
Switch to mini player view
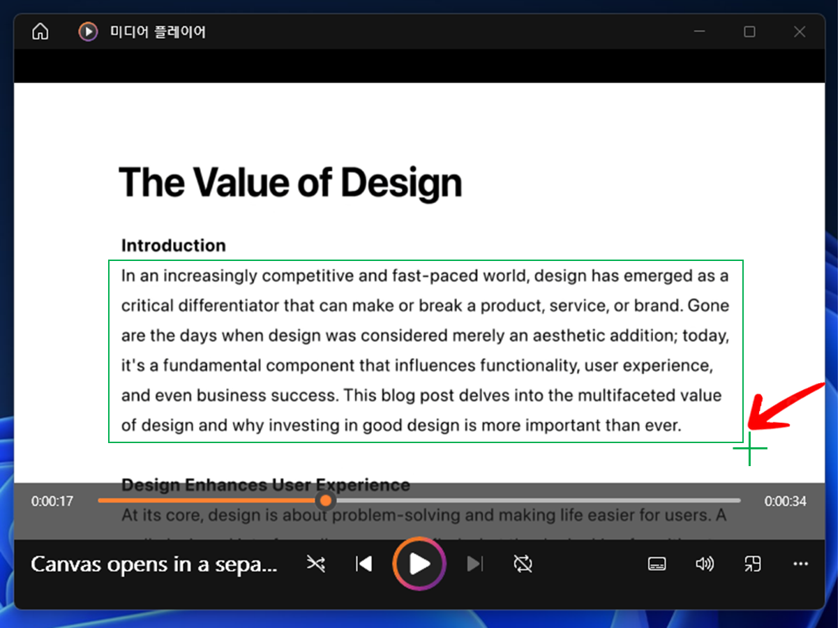(x=752, y=565)
